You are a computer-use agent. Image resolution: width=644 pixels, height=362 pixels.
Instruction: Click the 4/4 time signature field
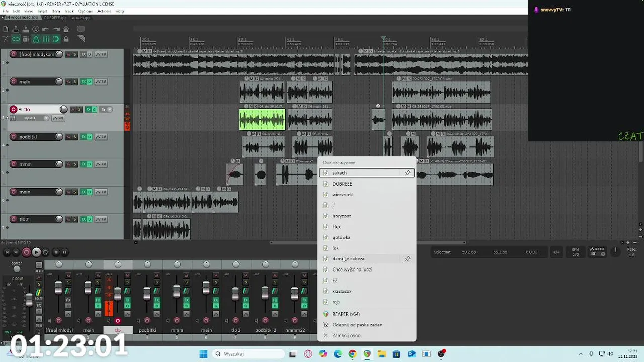pyautogui.click(x=556, y=252)
